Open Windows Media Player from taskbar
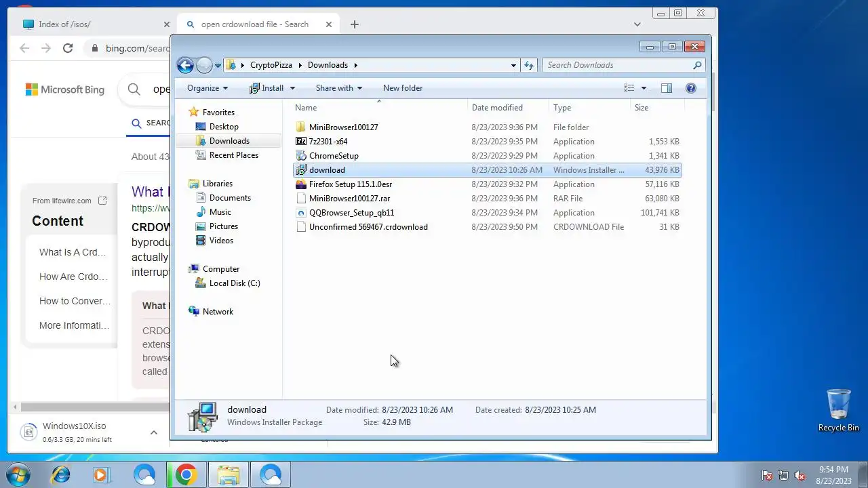The height and width of the screenshot is (488, 868). (102, 475)
